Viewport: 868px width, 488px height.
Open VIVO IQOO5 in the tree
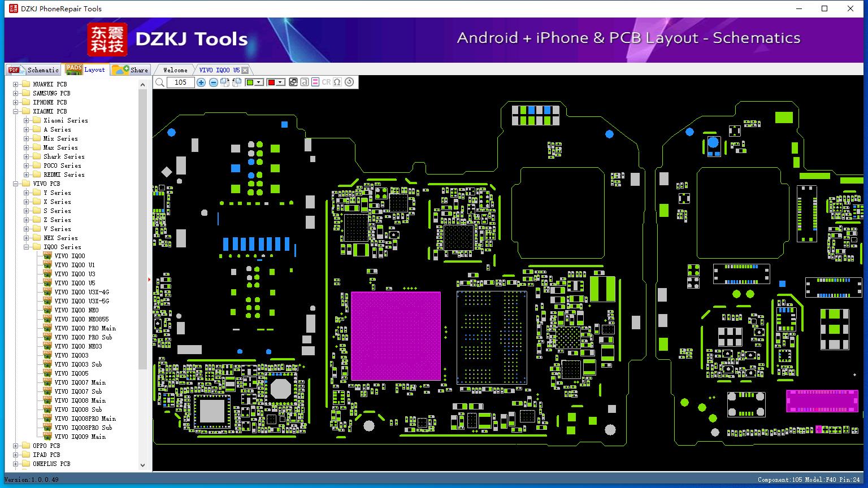(x=72, y=373)
